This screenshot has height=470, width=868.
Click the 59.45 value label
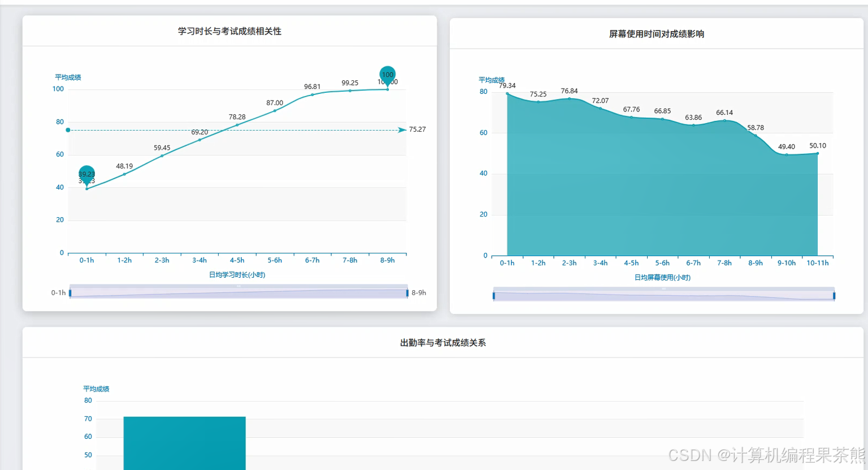162,148
